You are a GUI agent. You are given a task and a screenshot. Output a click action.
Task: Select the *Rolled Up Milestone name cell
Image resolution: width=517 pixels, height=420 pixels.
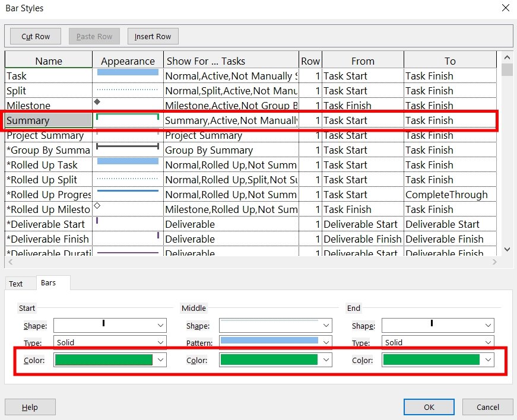[x=49, y=209]
